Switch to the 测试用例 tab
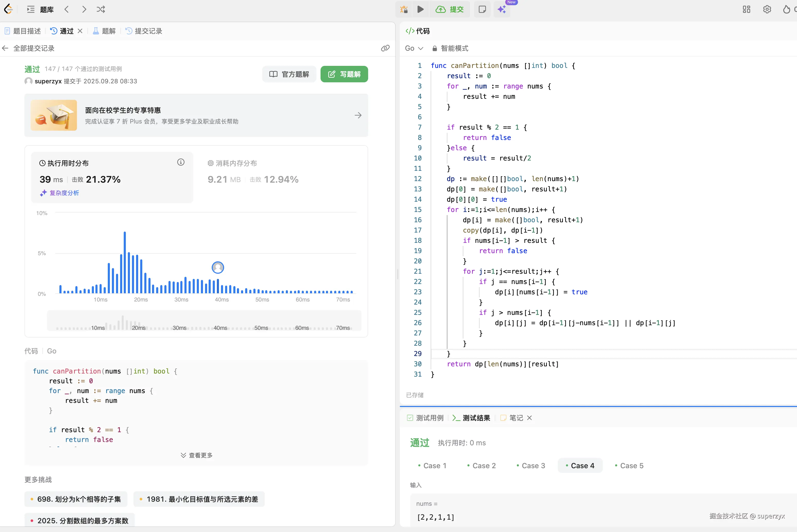Screen dimensions: 797x532 (425, 418)
